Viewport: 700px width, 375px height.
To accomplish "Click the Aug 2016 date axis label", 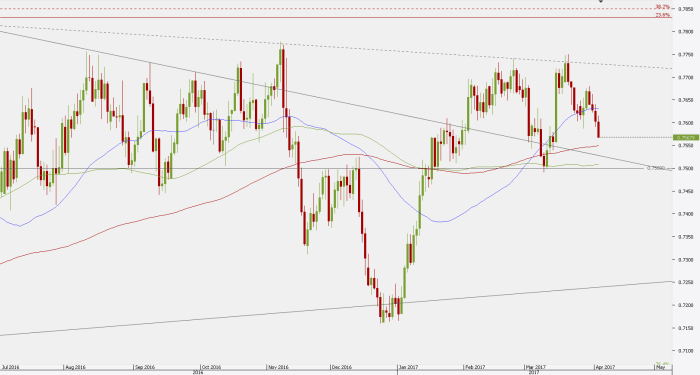I will 74,367.
